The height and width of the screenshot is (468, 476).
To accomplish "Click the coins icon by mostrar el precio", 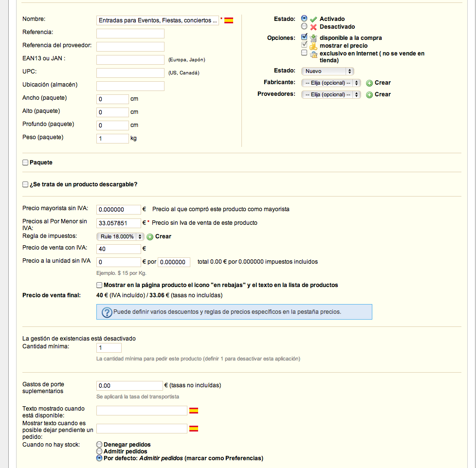I will 313,46.
